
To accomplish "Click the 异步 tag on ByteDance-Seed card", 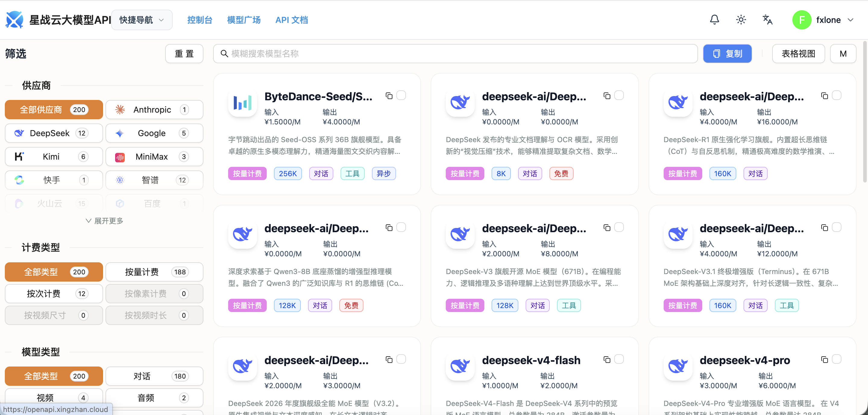I will tap(383, 174).
